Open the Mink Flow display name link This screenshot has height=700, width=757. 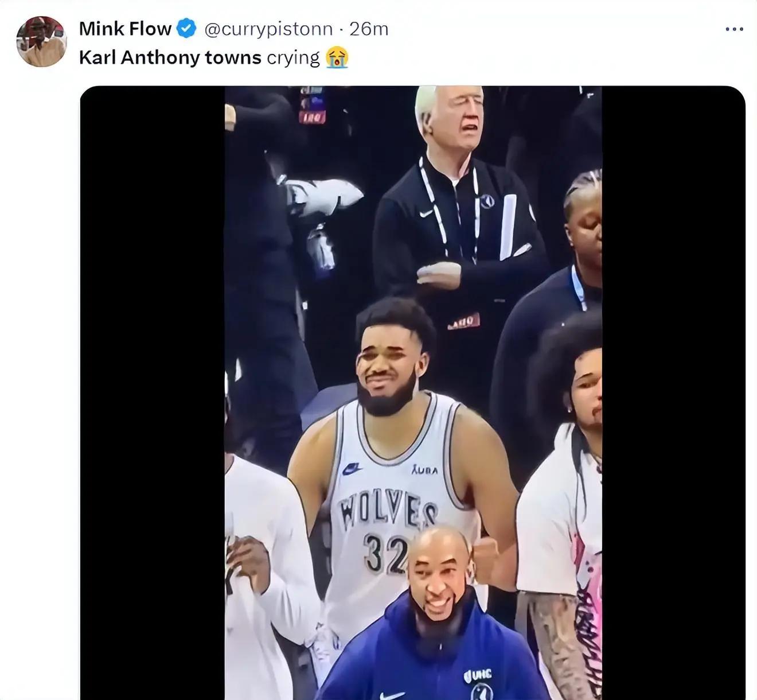[125, 29]
